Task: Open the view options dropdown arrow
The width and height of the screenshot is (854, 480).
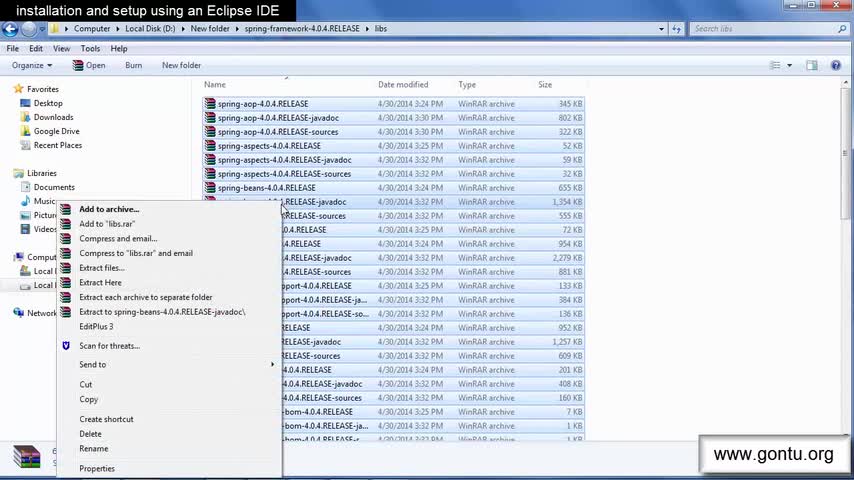Action: pos(789,65)
